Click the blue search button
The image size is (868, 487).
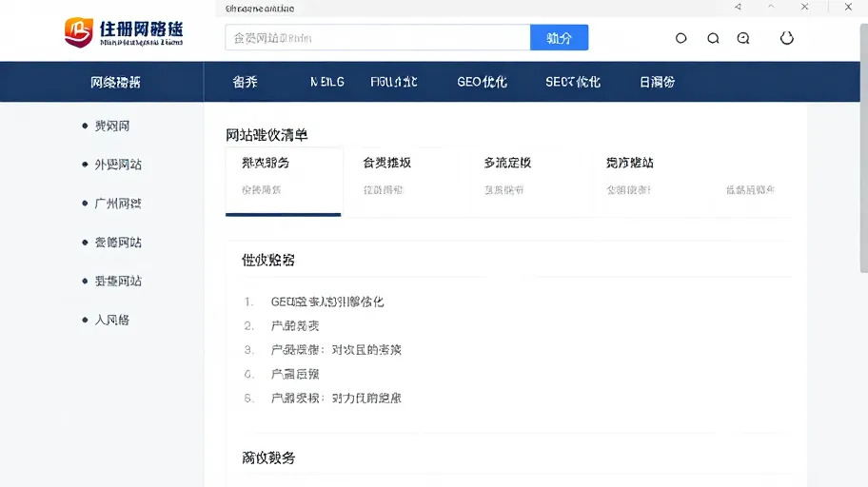coord(559,38)
